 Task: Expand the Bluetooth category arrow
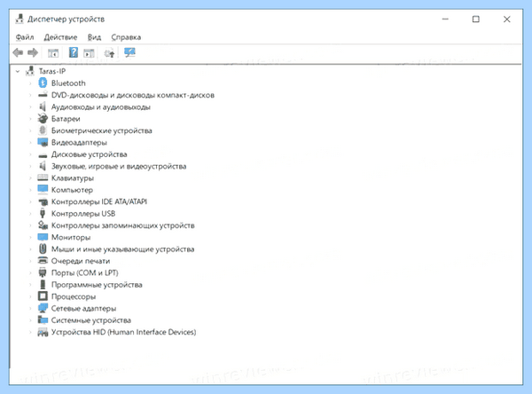(x=30, y=83)
